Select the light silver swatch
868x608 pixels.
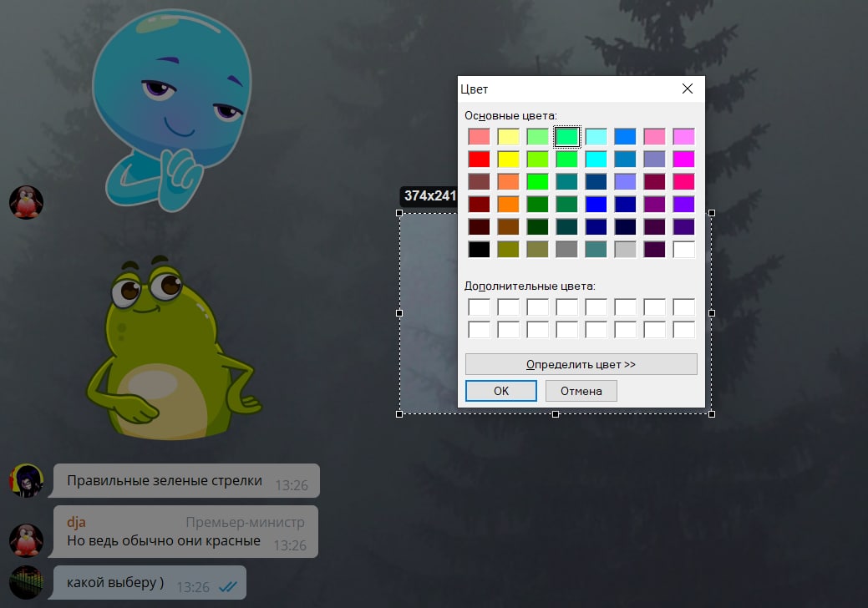pyautogui.click(x=626, y=249)
